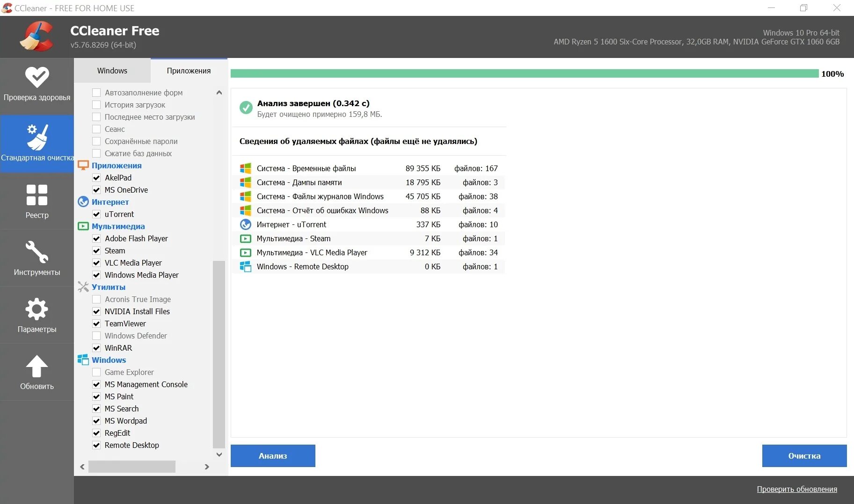The image size is (854, 504).
Task: Click the horizontal scrollbar thumb under the list
Action: [x=132, y=467]
